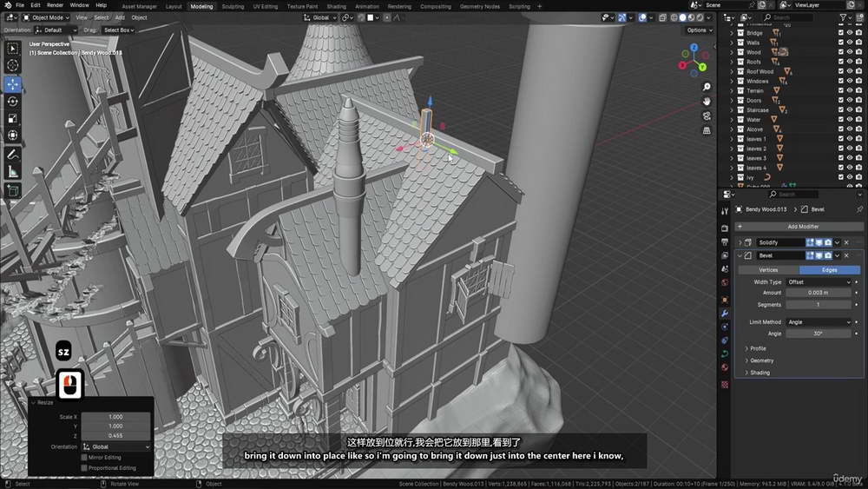Open the Object Mode dropdown
Viewport: 868px width, 489px height.
[x=46, y=17]
